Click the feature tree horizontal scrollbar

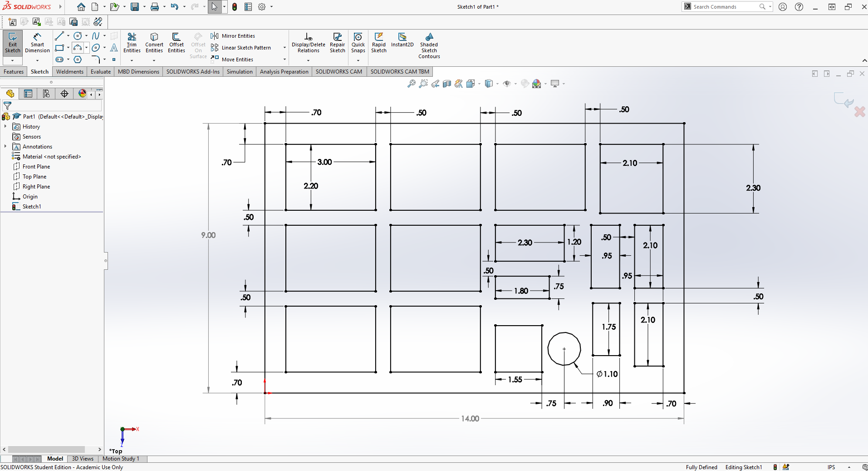[47, 449]
